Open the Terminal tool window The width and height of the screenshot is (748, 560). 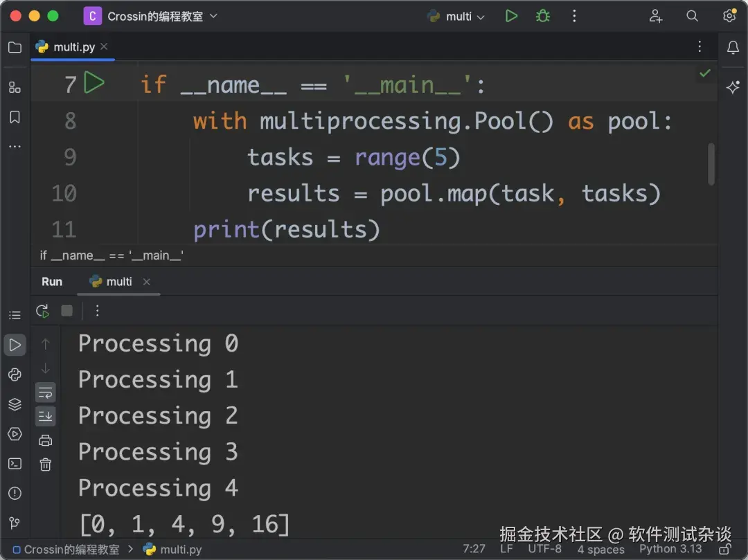[x=15, y=464]
